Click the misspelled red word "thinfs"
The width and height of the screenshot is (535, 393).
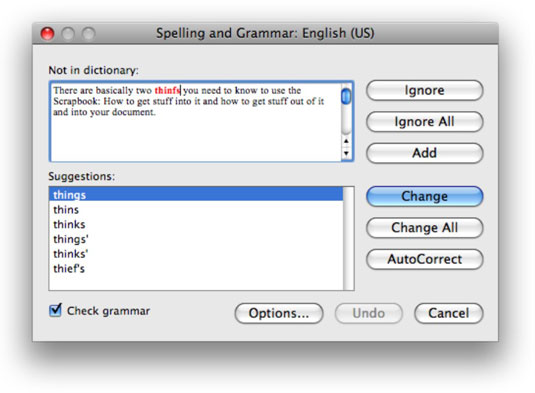coord(167,90)
